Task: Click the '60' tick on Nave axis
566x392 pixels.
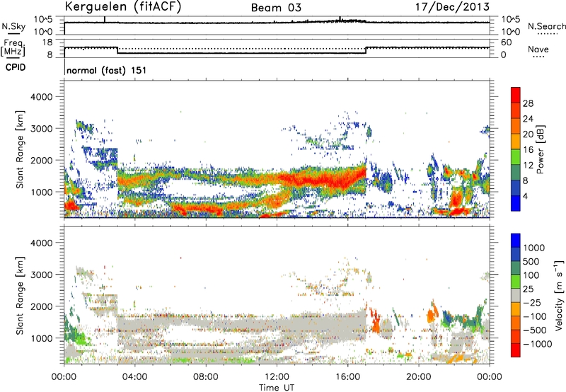Action: coord(507,42)
